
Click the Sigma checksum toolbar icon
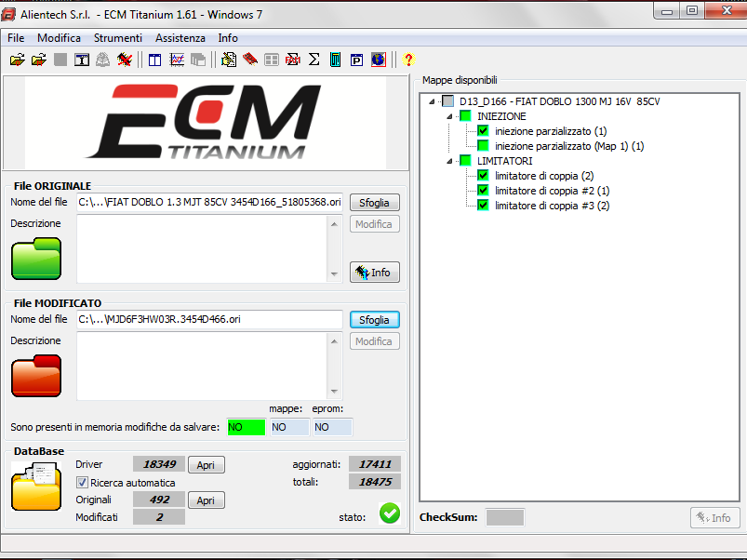pyautogui.click(x=313, y=60)
